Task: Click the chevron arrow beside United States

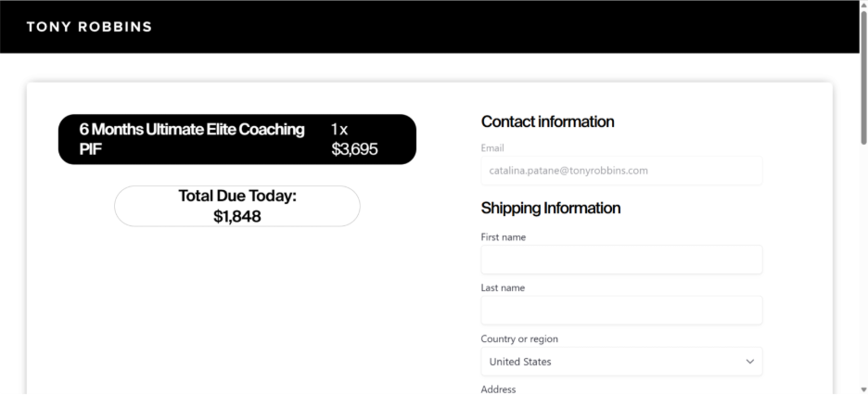Action: click(750, 362)
